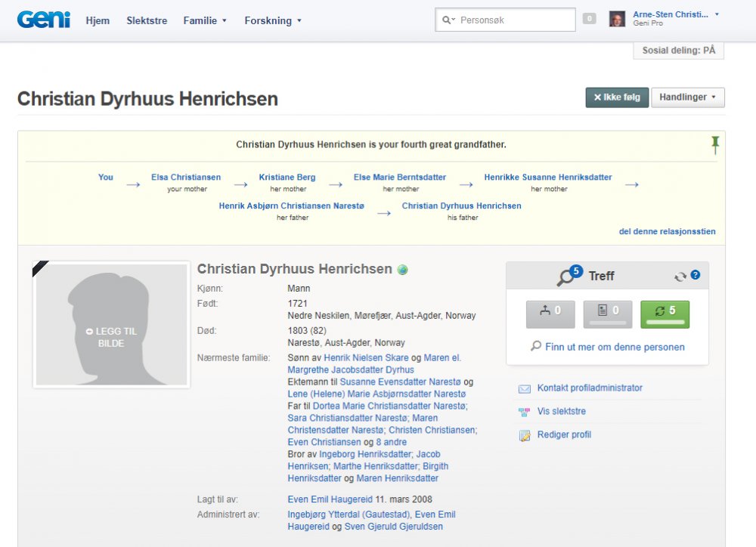
Task: Click the green pushpin icon
Action: (x=715, y=145)
